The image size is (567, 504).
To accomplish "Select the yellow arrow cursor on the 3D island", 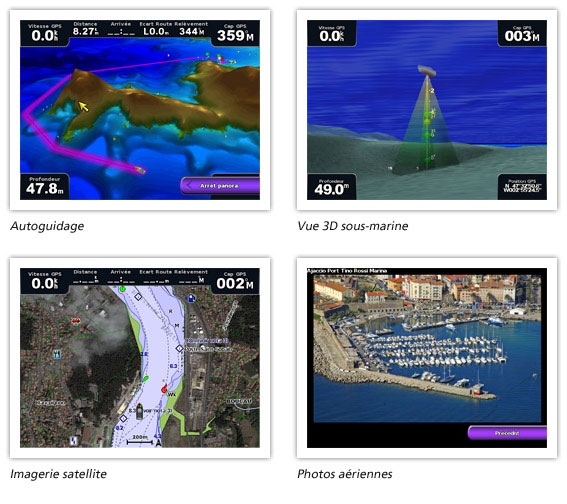I will tap(83, 106).
